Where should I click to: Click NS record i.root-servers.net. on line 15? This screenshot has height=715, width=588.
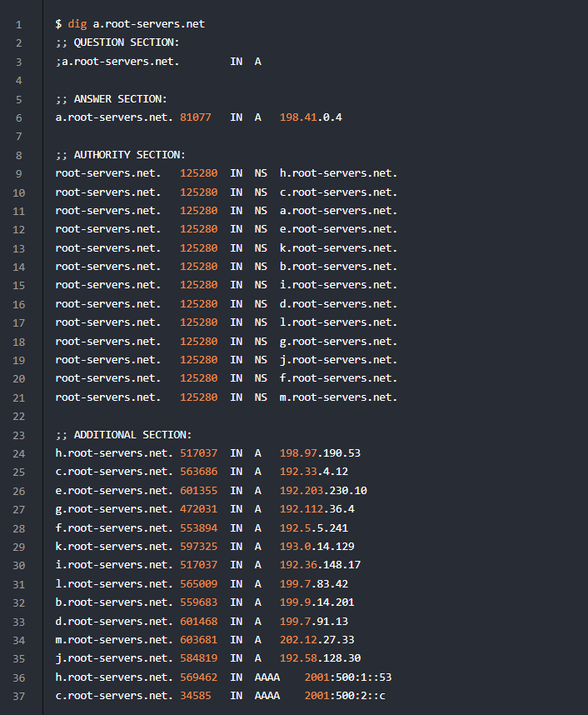coord(339,284)
